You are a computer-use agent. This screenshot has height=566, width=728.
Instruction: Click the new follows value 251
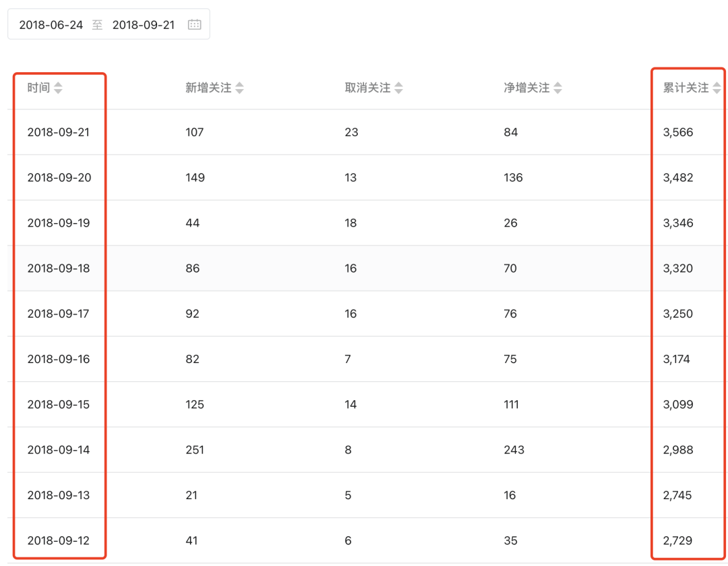point(195,450)
